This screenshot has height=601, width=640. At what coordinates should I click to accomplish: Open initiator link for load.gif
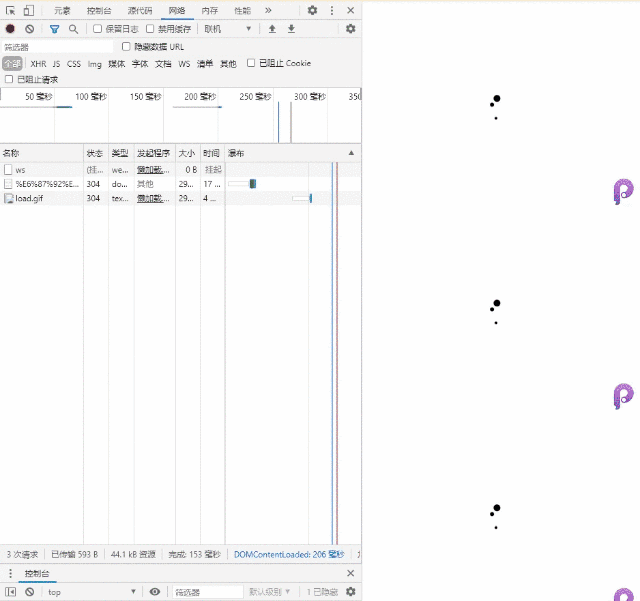point(153,198)
